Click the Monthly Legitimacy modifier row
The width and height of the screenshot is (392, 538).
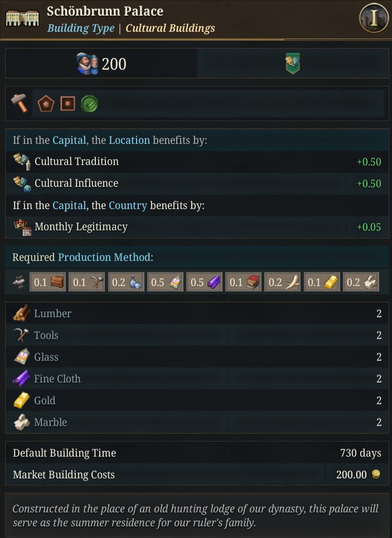196,227
